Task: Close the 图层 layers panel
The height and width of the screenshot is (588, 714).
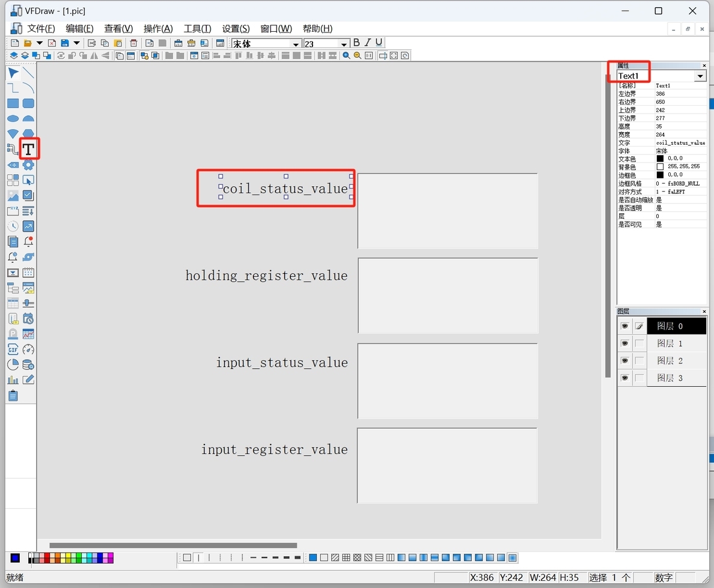Action: tap(704, 311)
